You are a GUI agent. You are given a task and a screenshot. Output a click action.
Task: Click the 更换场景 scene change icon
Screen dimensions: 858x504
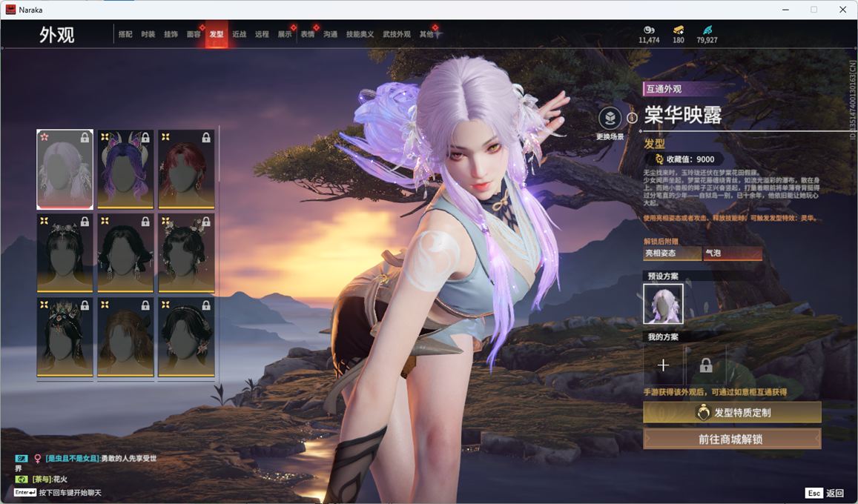(610, 119)
